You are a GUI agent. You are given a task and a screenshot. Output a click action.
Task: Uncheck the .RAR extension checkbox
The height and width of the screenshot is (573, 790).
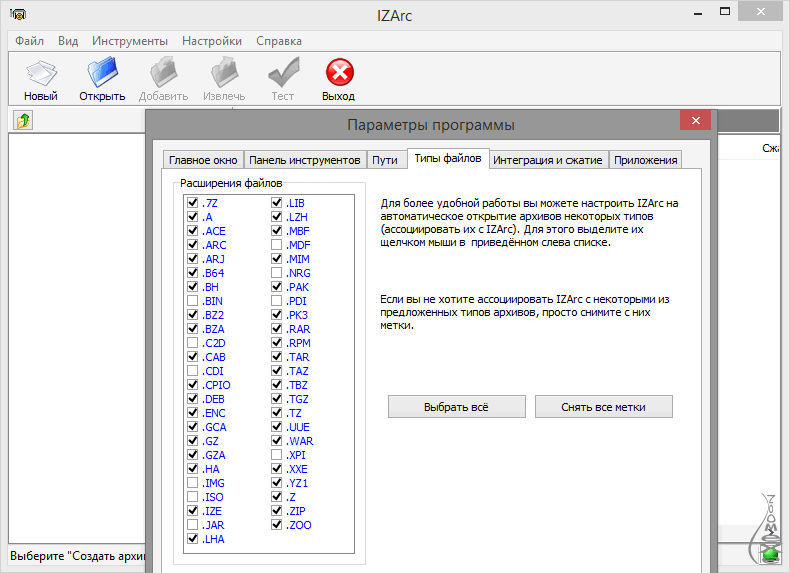pyautogui.click(x=277, y=329)
